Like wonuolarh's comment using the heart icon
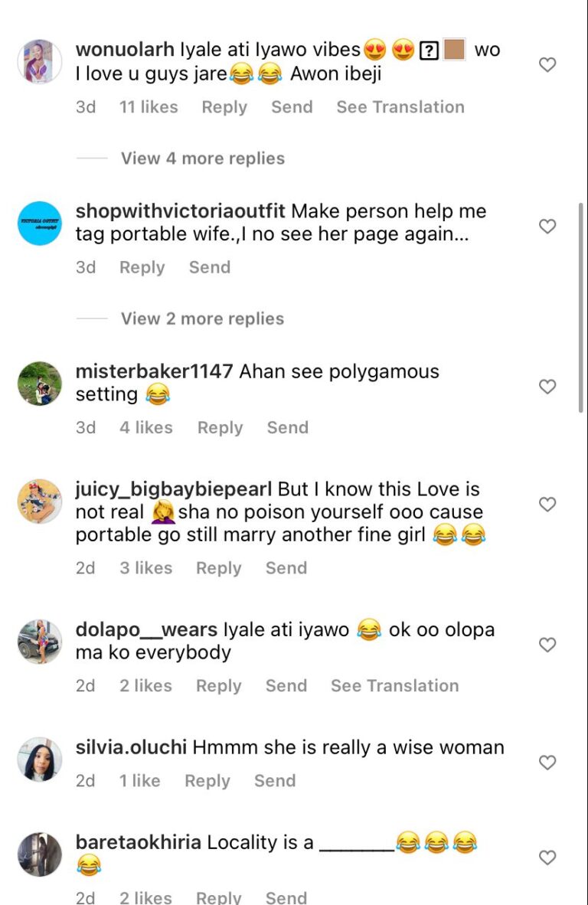Screen dimensions: 588x905 coord(547,65)
